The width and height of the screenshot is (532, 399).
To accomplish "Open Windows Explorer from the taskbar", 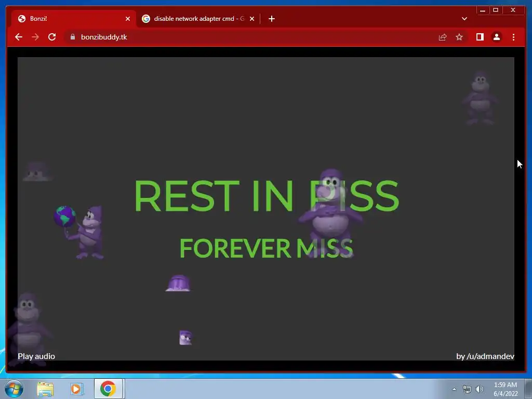I will [45, 389].
